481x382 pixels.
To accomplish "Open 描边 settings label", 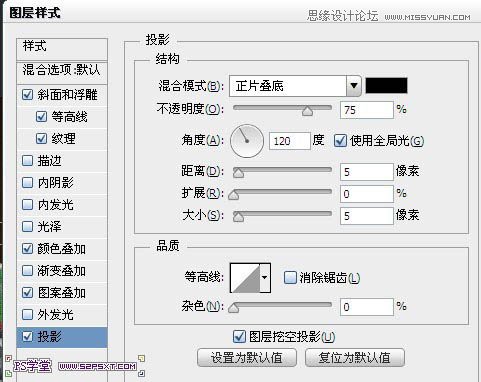I will click(x=49, y=161).
